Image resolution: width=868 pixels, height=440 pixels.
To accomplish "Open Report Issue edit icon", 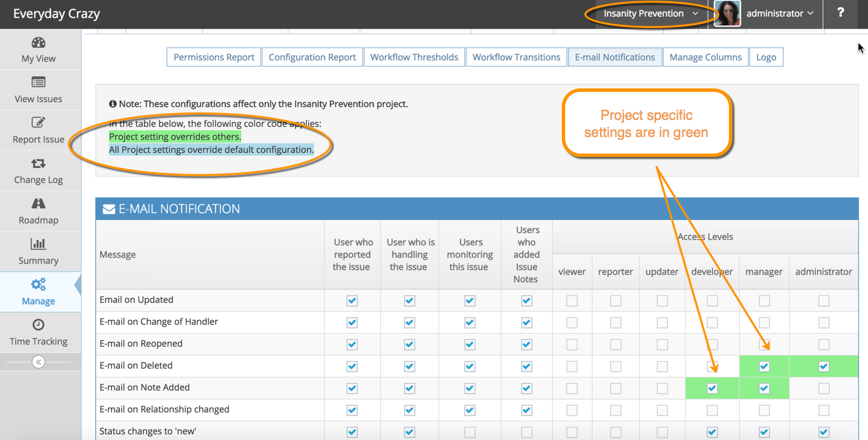I will 38,123.
